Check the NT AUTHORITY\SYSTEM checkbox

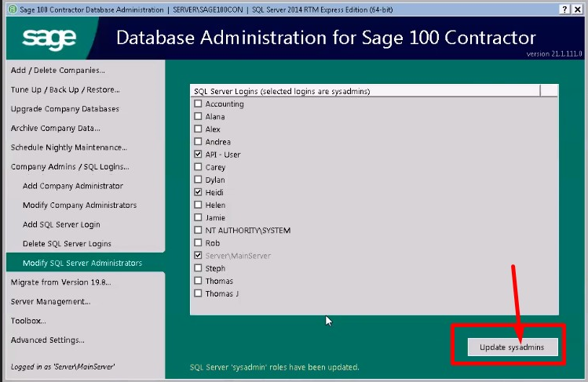(x=198, y=230)
